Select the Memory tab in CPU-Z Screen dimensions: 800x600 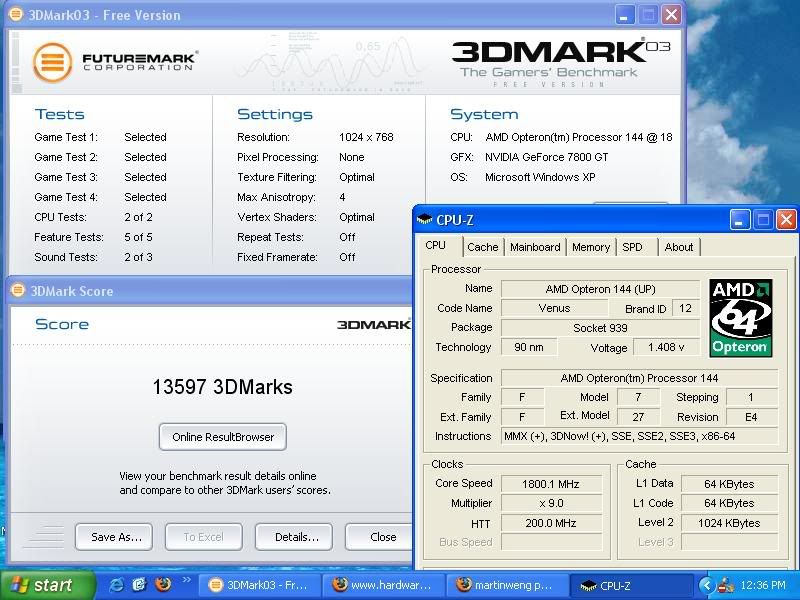pos(591,247)
